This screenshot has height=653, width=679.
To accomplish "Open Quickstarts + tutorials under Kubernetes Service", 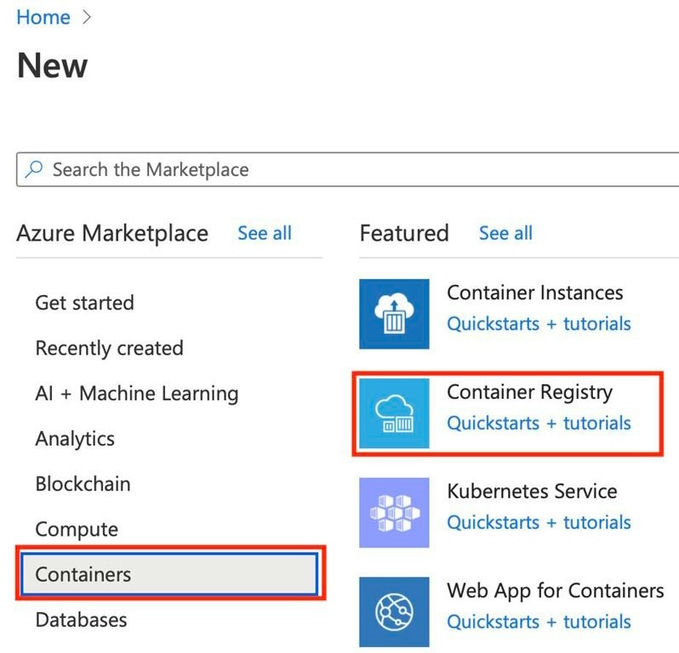I will [x=539, y=522].
